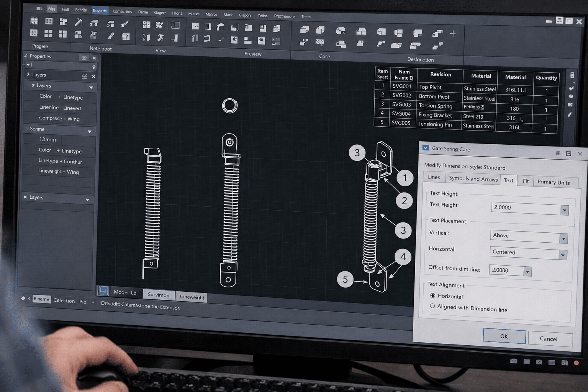Click the orange circle icon in the system tray
The height and width of the screenshot is (392, 588).
coord(576,363)
